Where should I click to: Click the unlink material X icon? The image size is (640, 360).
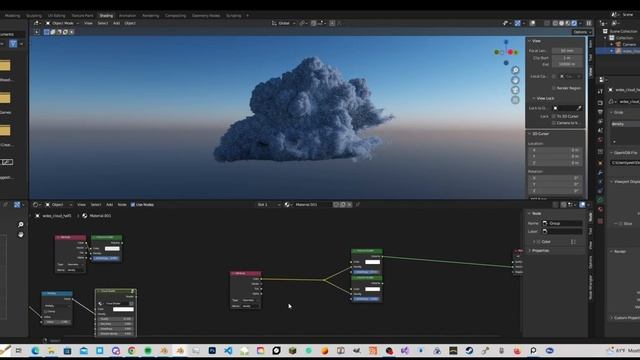[349, 204]
